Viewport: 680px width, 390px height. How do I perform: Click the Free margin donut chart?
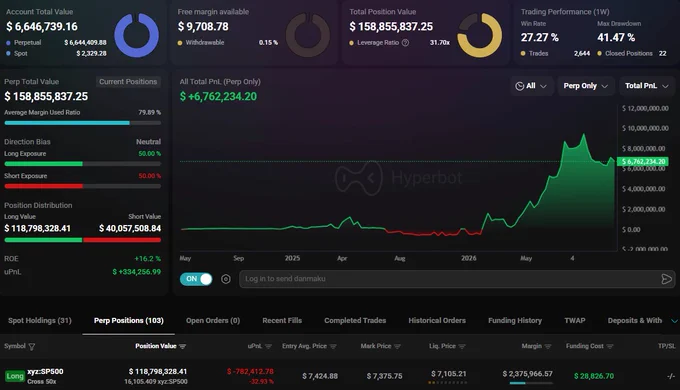pyautogui.click(x=308, y=35)
